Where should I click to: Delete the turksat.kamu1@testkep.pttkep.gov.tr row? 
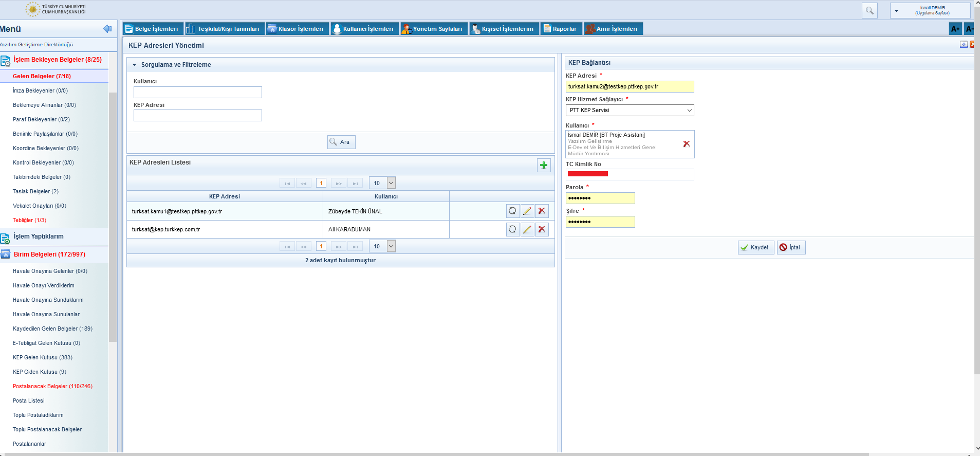click(542, 211)
